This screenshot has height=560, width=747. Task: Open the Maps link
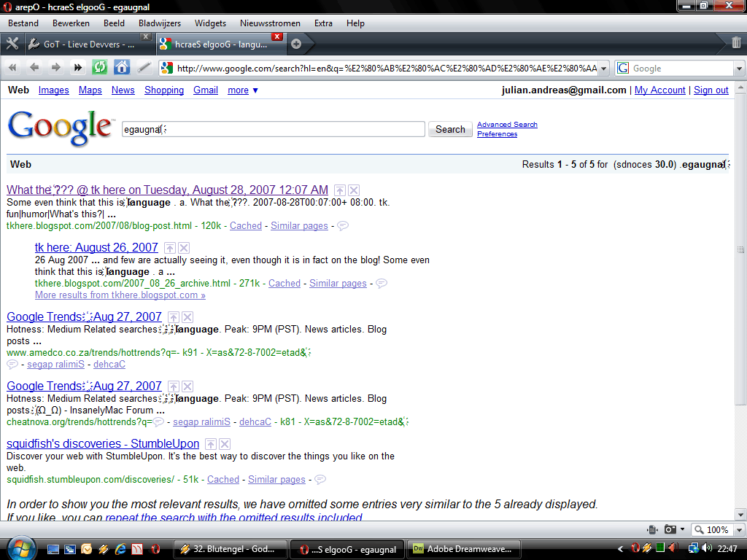point(90,90)
